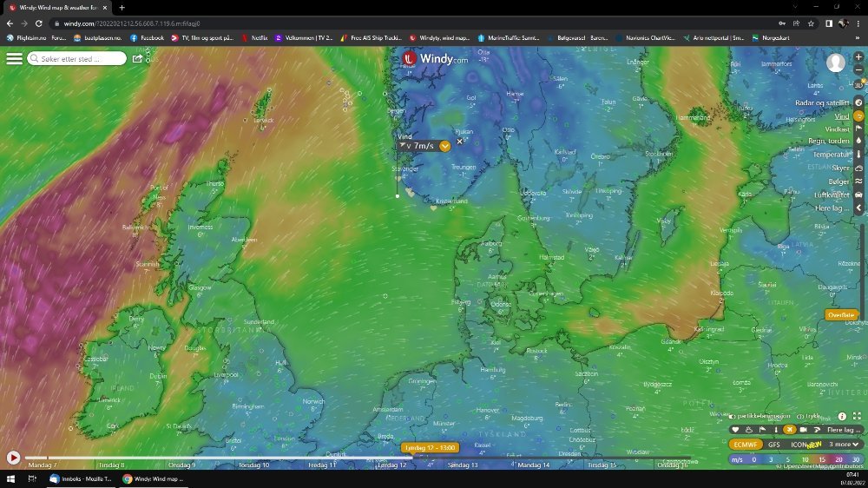
Task: Click the Windy.com logo
Action: 435,58
